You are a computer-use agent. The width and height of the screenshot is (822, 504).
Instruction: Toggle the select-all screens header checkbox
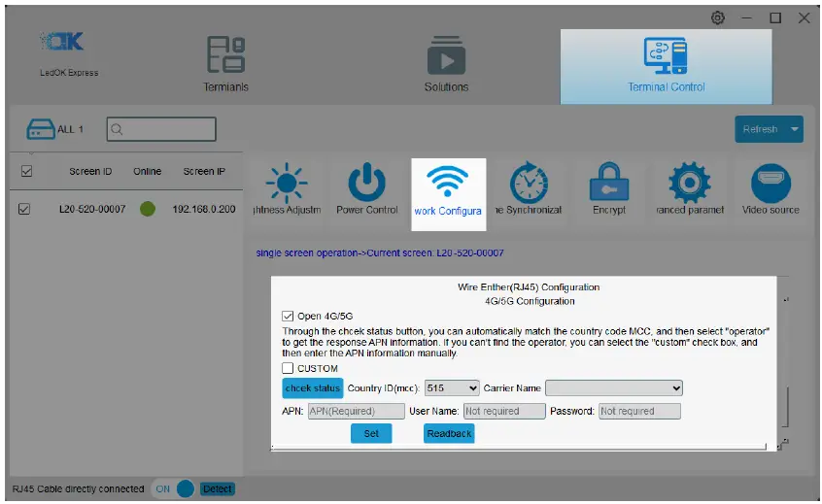pos(26,171)
